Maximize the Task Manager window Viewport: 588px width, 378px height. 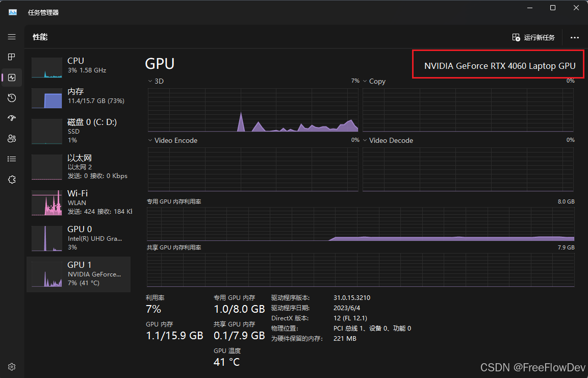[x=553, y=8]
